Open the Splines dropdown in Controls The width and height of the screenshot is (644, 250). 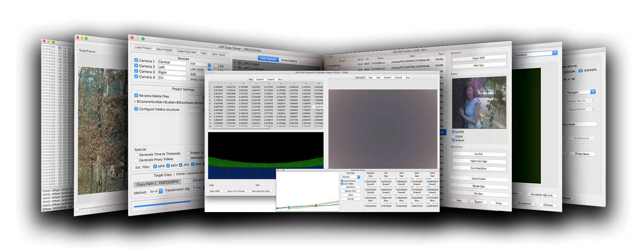351,177
